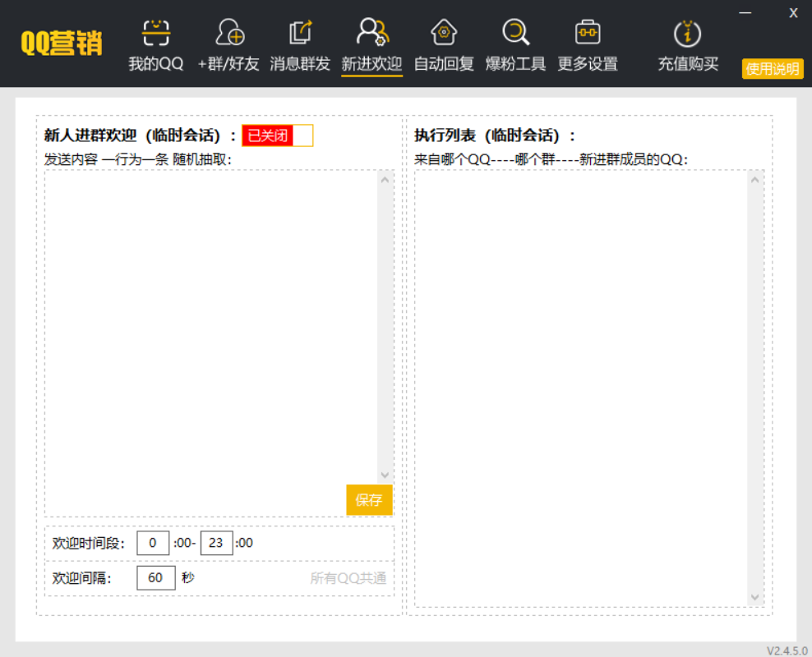Open the 充值购买 info icon
Image resolution: width=812 pixels, height=657 pixels.
tap(688, 33)
